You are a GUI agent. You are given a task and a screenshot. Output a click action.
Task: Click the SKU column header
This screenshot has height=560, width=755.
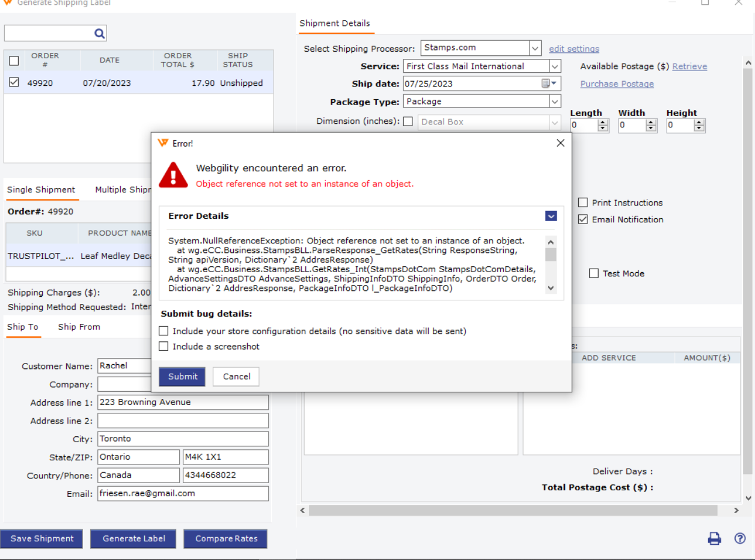coord(35,233)
